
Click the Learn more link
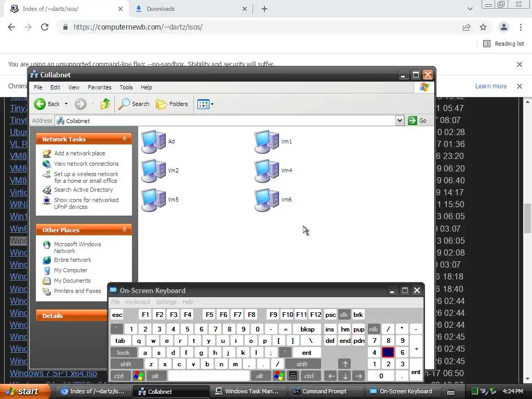coord(490,86)
